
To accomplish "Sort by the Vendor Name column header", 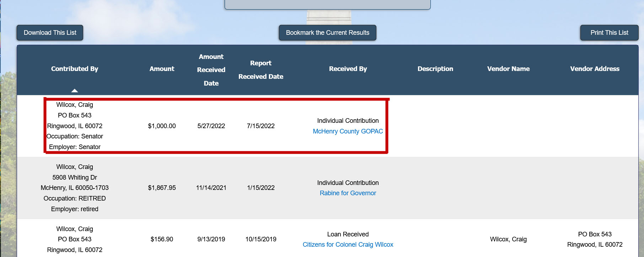I will click(508, 69).
